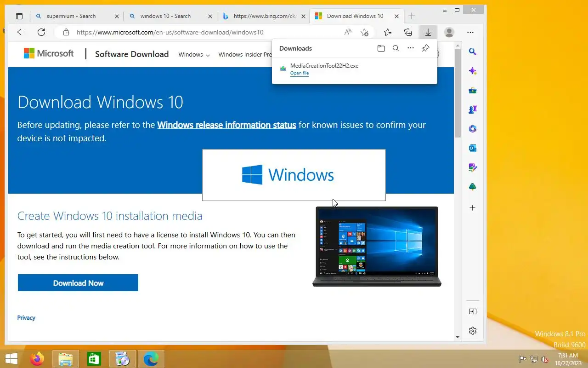Screen dimensions: 588x368
Task: Open the Software Download heading link
Action: point(132,54)
